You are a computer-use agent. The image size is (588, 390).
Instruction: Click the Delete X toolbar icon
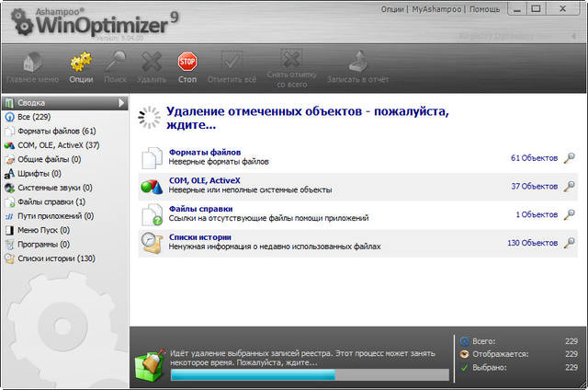point(152,62)
